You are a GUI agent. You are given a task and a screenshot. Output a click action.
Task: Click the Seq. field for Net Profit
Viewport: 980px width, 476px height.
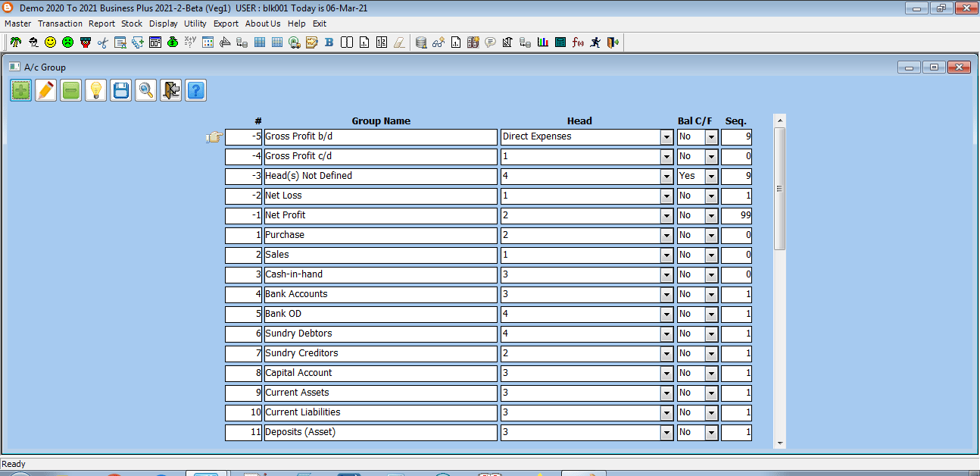(736, 216)
